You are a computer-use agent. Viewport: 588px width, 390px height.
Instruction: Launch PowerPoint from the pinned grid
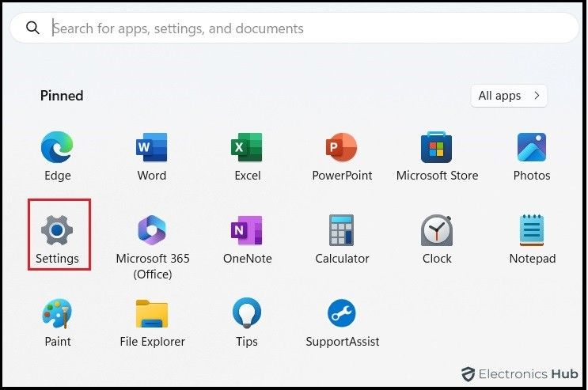341,147
